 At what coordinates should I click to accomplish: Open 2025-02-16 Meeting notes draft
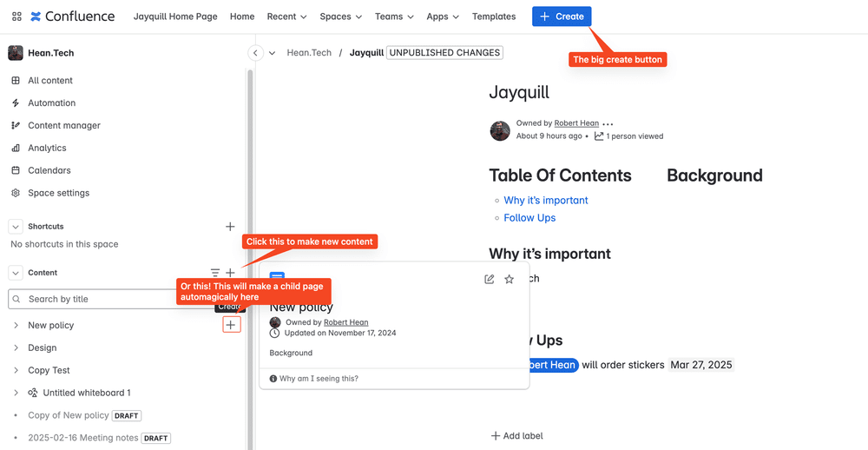83,438
